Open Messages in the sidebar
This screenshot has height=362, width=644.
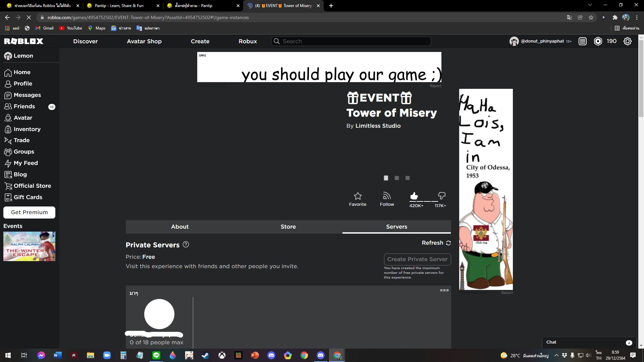coord(22,95)
